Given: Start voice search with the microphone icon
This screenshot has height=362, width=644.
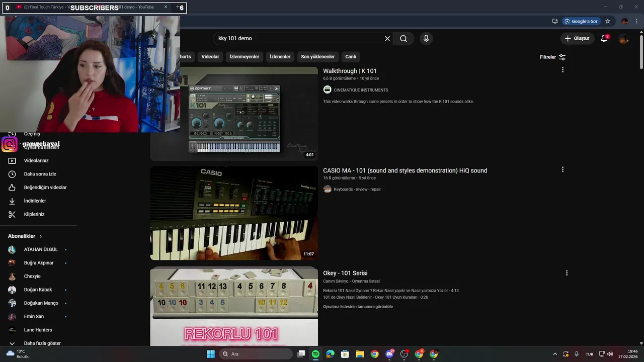Looking at the screenshot, I should [426, 39].
